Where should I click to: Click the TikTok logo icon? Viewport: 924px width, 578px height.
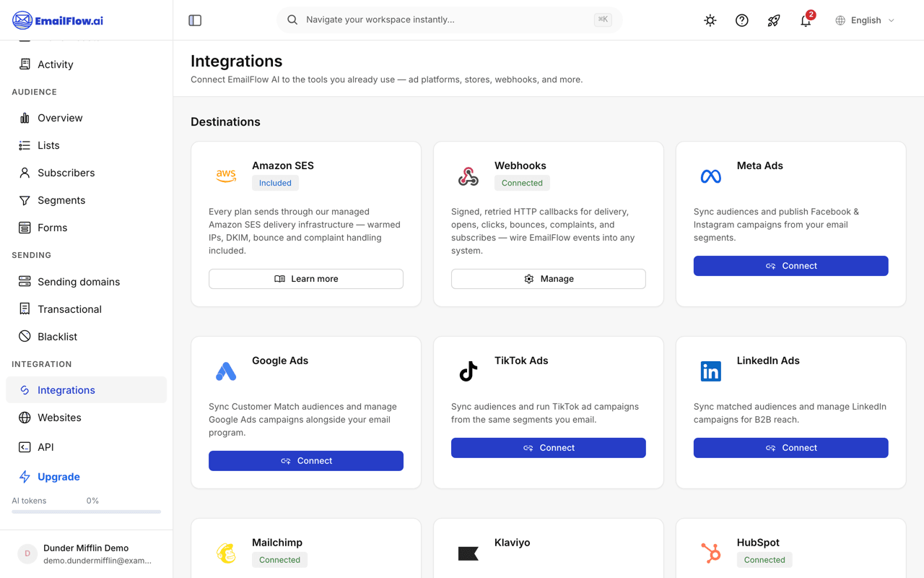tap(468, 371)
